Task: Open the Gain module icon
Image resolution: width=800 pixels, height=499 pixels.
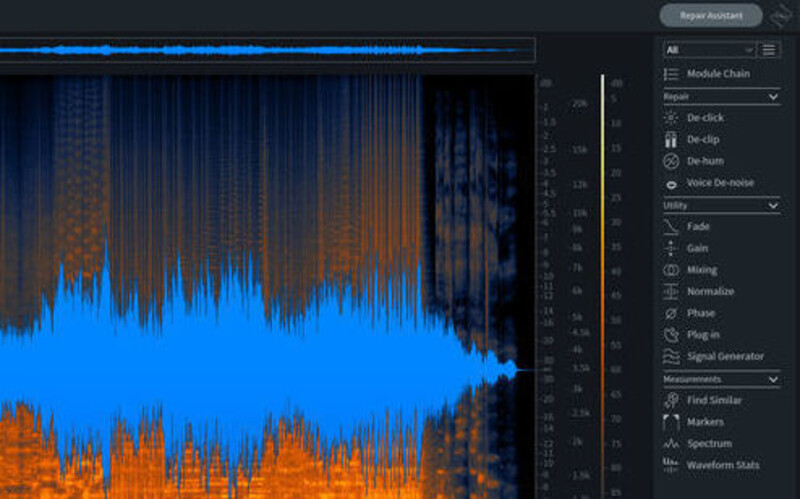Action: point(671,248)
